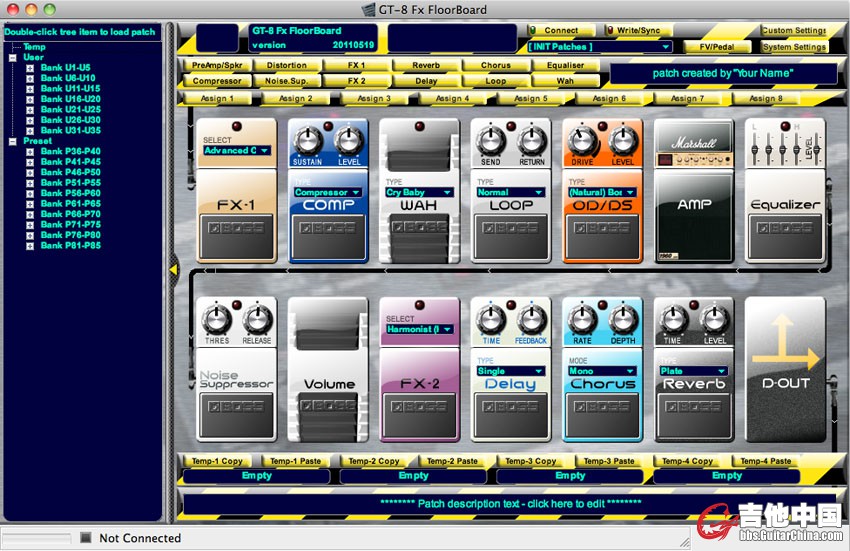This screenshot has height=551, width=850.
Task: Open the INIT Patches dropdown
Action: tap(600, 47)
